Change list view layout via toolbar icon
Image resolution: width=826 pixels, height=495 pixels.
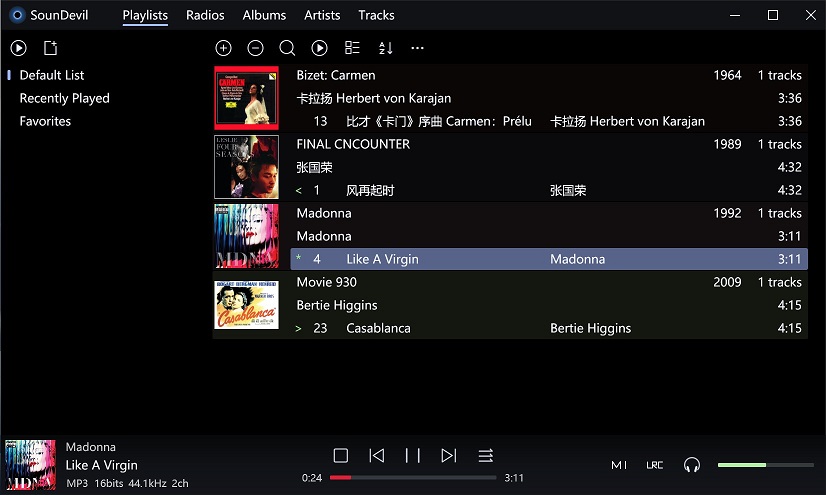(352, 48)
